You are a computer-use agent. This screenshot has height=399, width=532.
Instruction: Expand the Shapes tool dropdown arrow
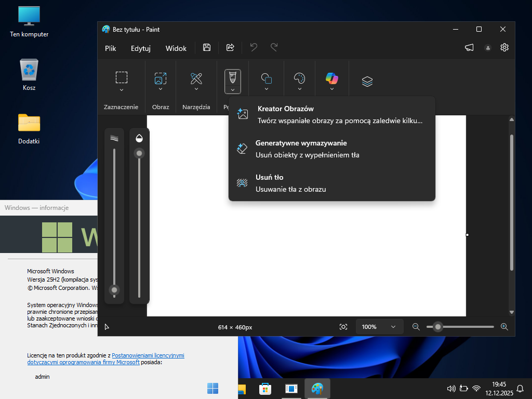pos(267,89)
